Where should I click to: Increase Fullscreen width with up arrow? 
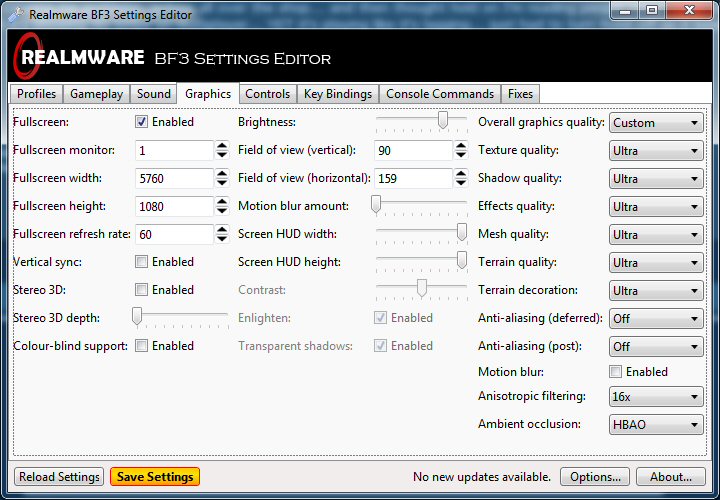coord(222,174)
